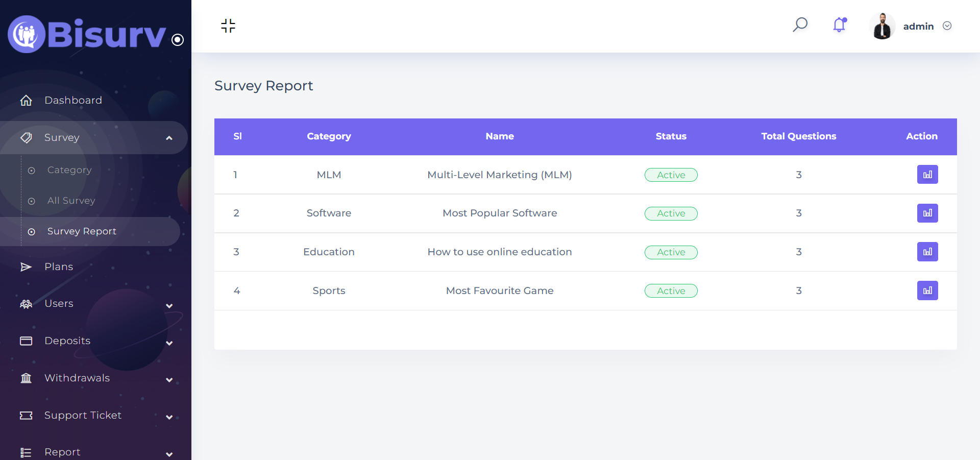Viewport: 980px width, 460px height.
Task: Click chart icon for Most Favourite Game
Action: point(927,290)
